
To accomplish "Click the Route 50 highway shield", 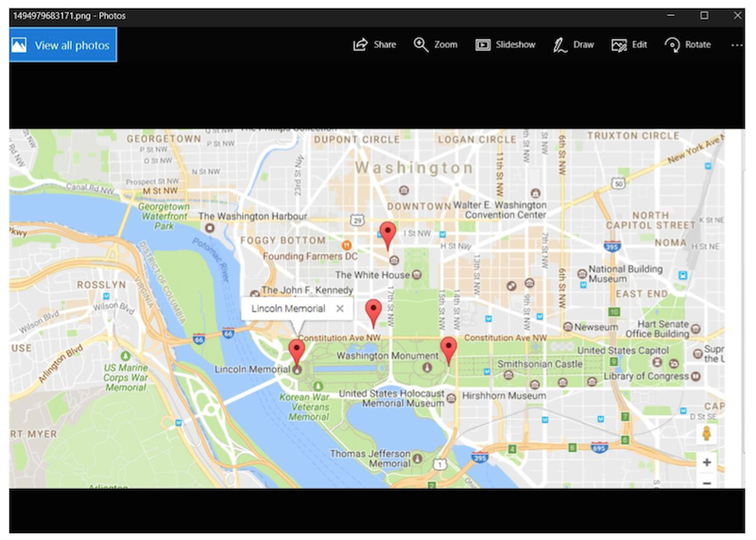I will pos(618,183).
